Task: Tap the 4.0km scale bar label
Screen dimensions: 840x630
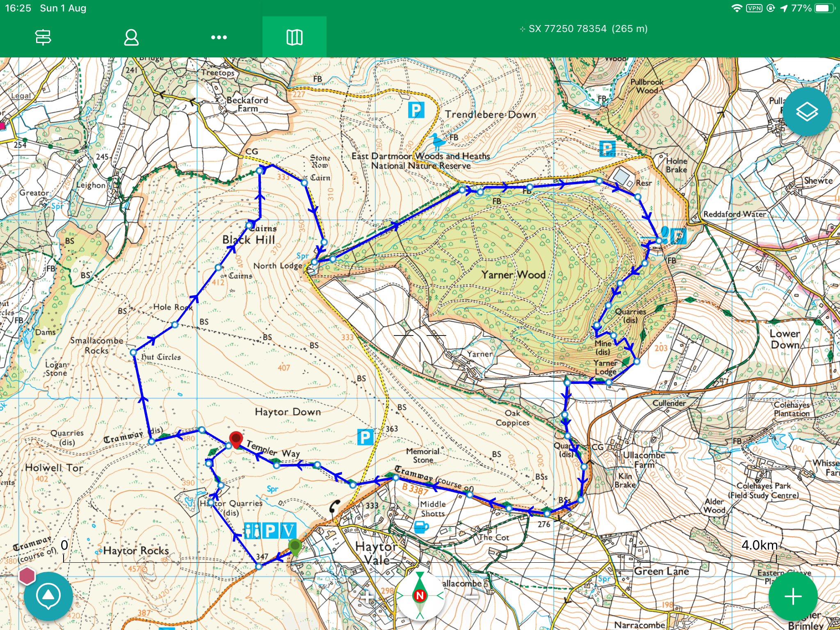Action: coord(759,545)
